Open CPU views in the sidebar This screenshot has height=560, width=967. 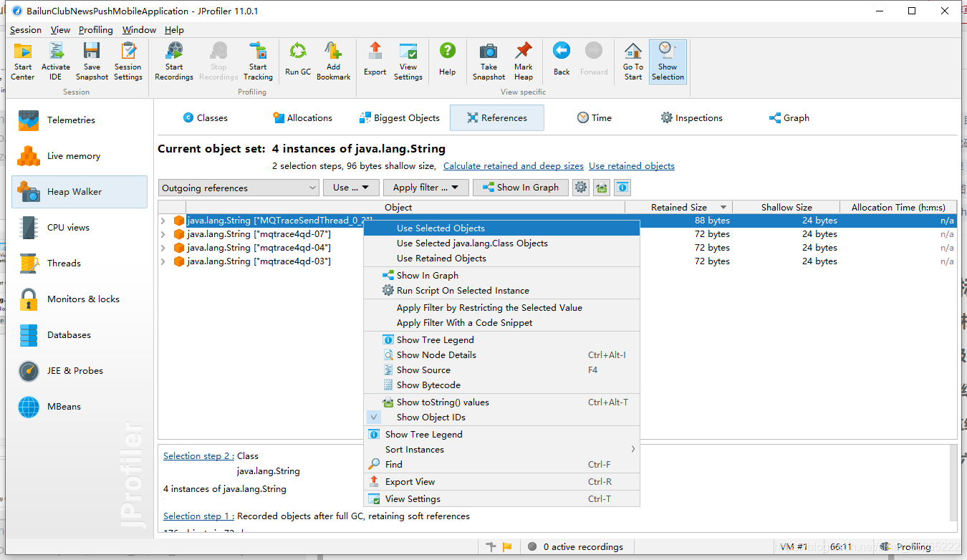[x=80, y=227]
